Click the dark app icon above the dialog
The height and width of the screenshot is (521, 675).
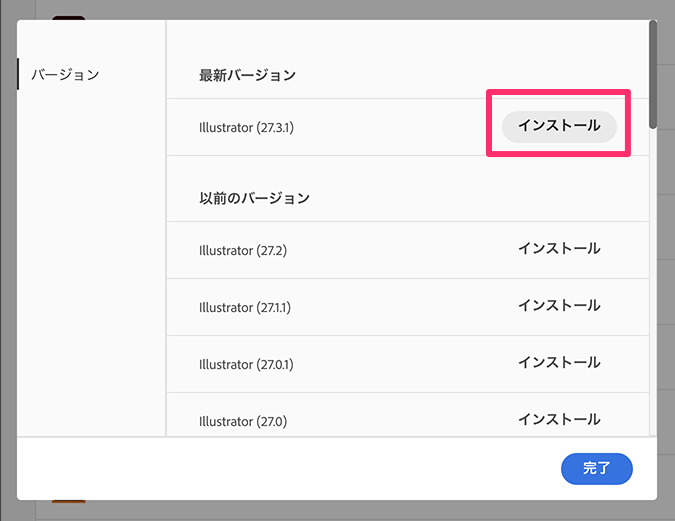[x=68, y=17]
